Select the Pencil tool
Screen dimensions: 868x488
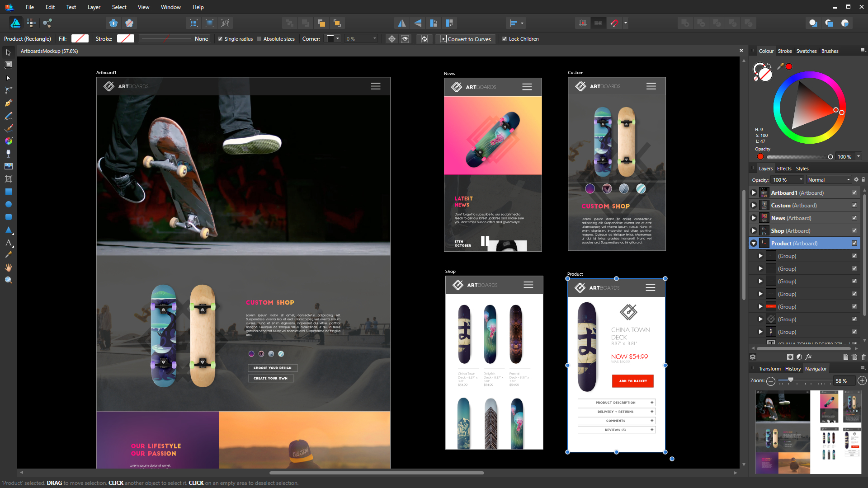tap(8, 116)
